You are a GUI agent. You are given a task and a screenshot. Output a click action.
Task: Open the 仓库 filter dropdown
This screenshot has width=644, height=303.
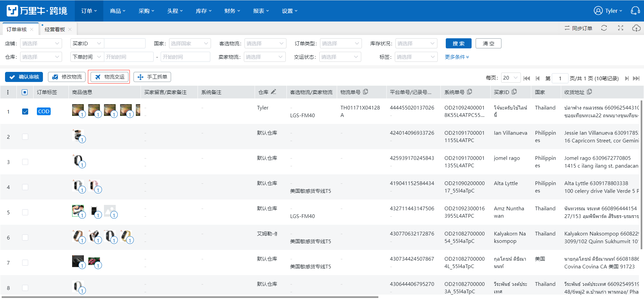click(x=41, y=57)
